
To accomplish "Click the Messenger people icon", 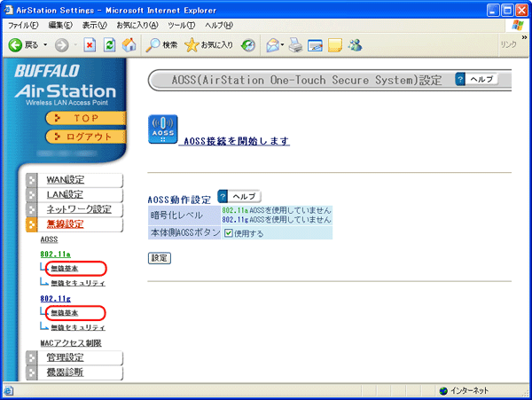I will coord(356,44).
